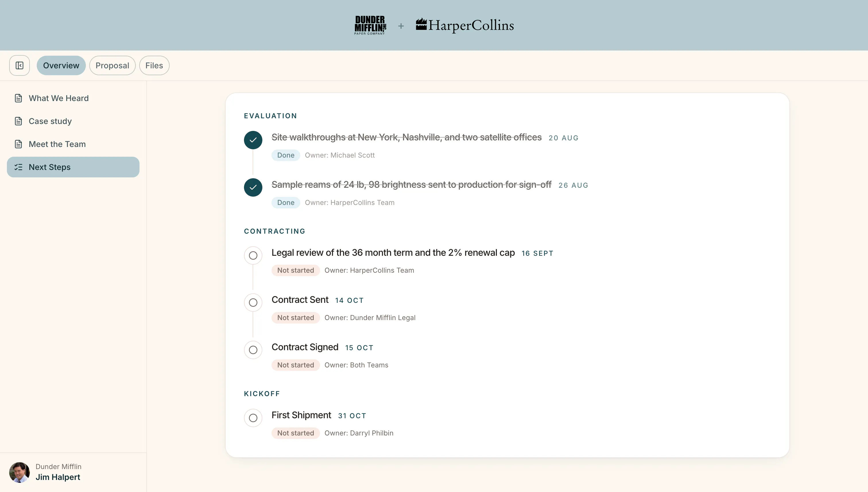Viewport: 868px width, 492px height.
Task: Click Owner: Michael Scott
Action: point(340,155)
